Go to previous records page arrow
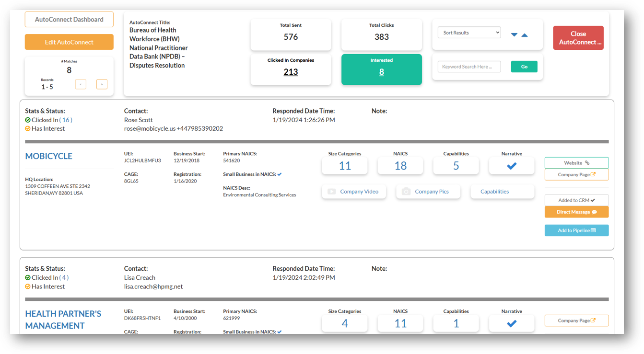Image resolution: width=644 pixels, height=354 pixels. click(x=81, y=84)
